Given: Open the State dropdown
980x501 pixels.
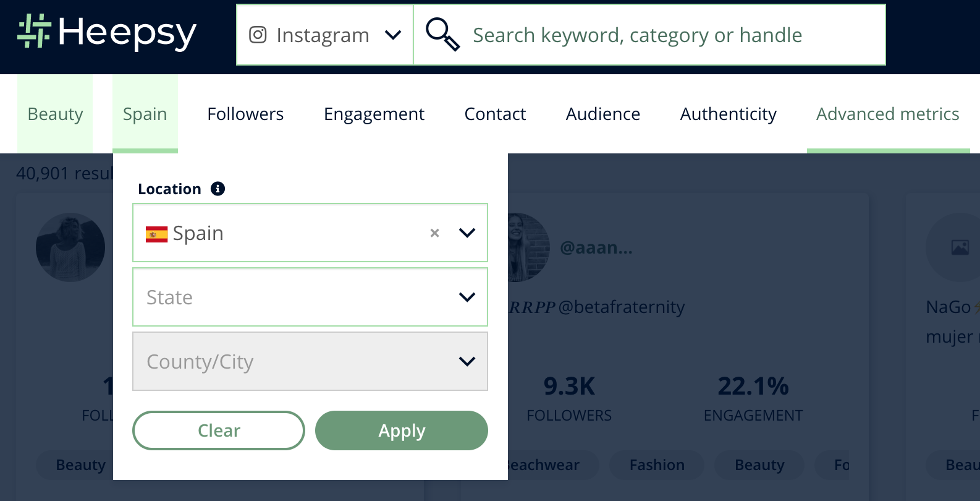Looking at the screenshot, I should click(310, 297).
